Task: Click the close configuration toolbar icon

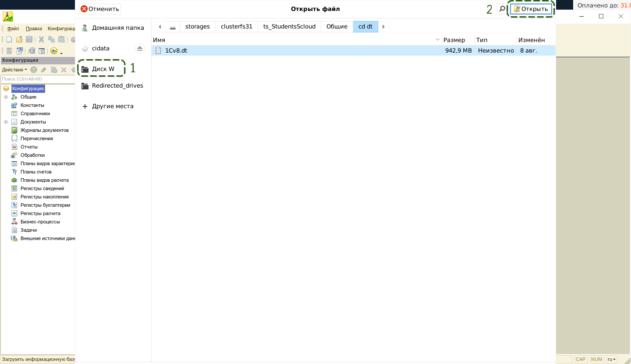Action: 19,51
